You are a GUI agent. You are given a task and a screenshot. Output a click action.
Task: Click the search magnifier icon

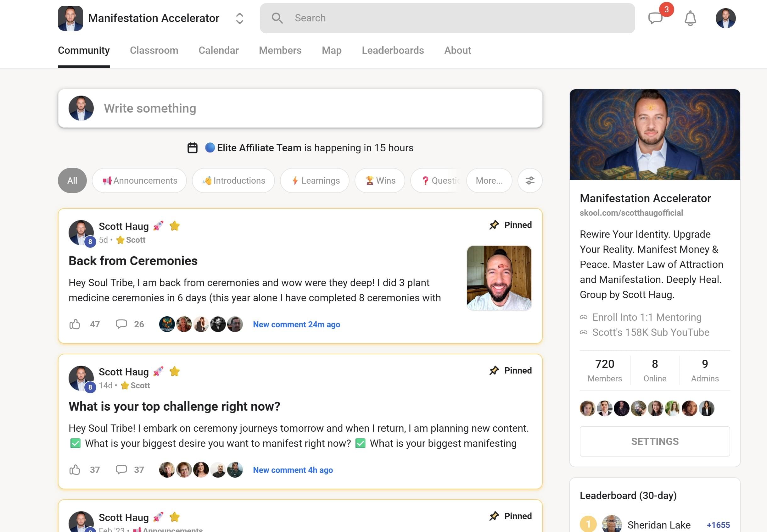(x=277, y=18)
